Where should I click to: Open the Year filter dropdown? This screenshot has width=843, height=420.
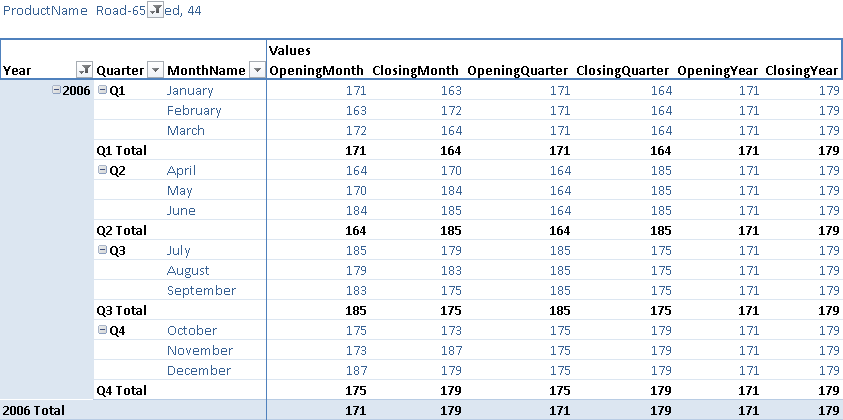pos(85,70)
